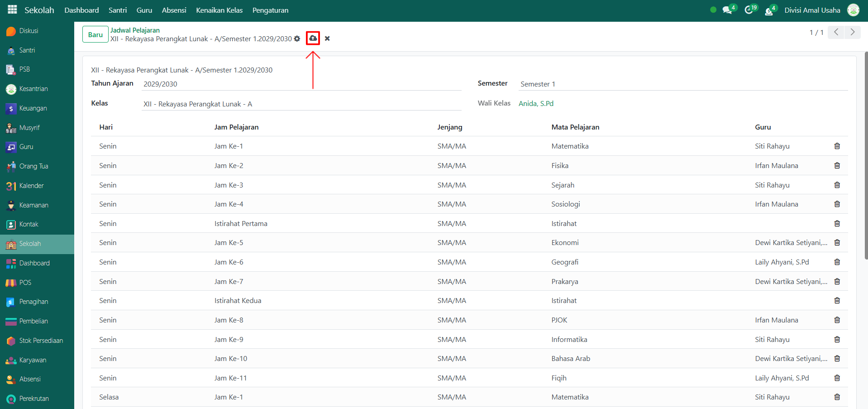Open the activities clock icon with 19 badge
This screenshot has height=409, width=868.
pos(749,10)
